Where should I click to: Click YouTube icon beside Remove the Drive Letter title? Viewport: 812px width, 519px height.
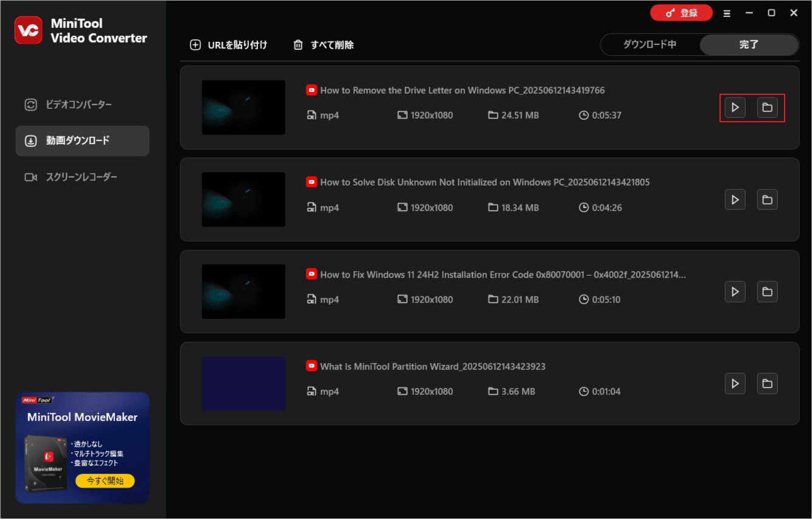(x=311, y=90)
